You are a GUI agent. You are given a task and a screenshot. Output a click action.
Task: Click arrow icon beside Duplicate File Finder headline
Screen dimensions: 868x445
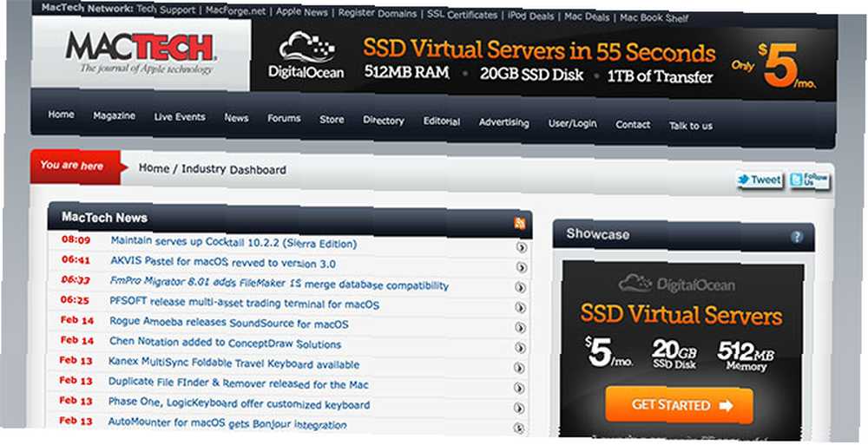[519, 388]
